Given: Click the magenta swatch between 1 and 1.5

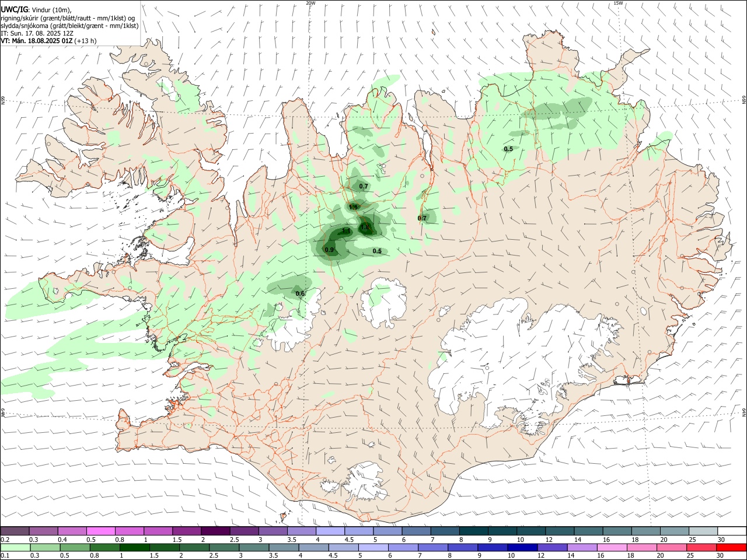Looking at the screenshot, I should (158, 531).
